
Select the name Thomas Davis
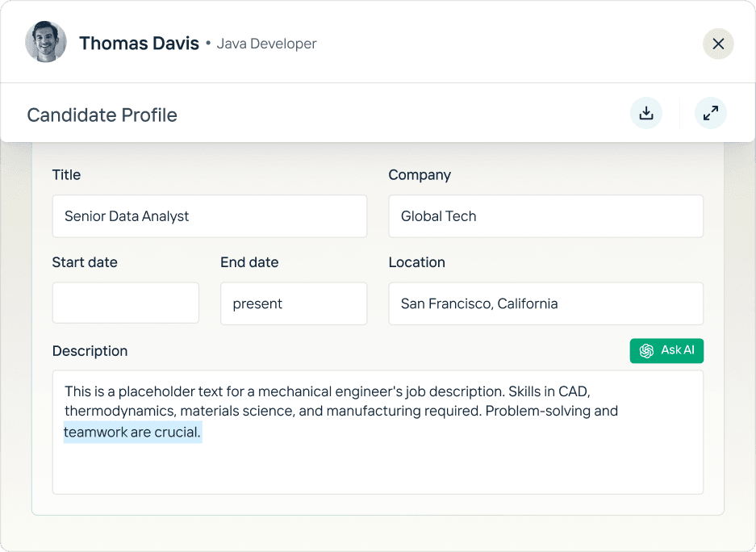point(139,44)
